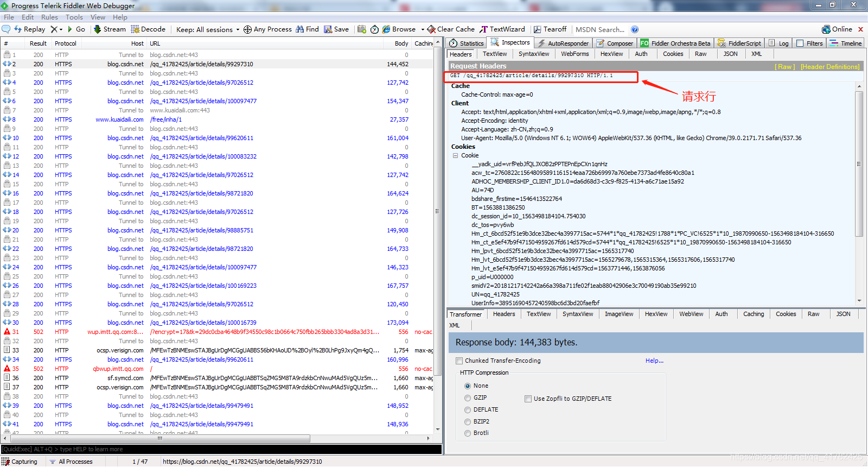This screenshot has width=868, height=467.
Task: Open Remove sessions dropdown arrow
Action: point(61,30)
